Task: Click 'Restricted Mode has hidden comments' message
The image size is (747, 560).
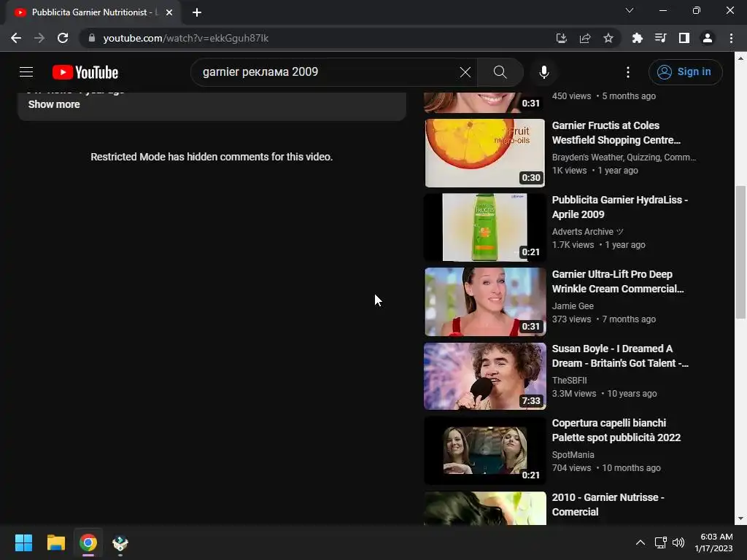Action: click(x=212, y=157)
